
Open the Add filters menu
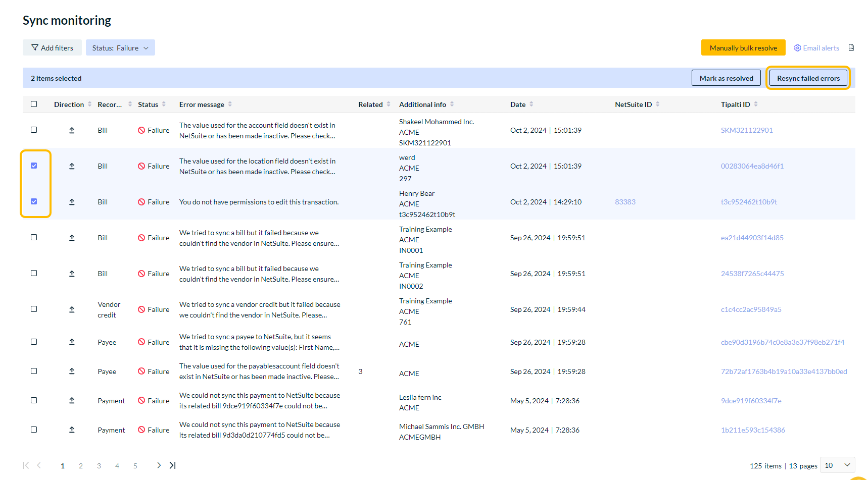tap(52, 47)
